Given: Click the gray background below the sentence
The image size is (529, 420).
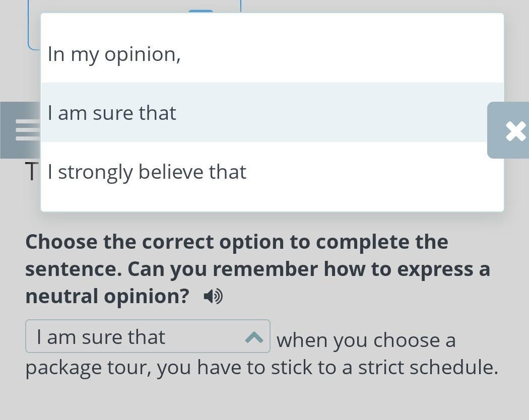Looking at the screenshot, I should [x=264, y=400].
